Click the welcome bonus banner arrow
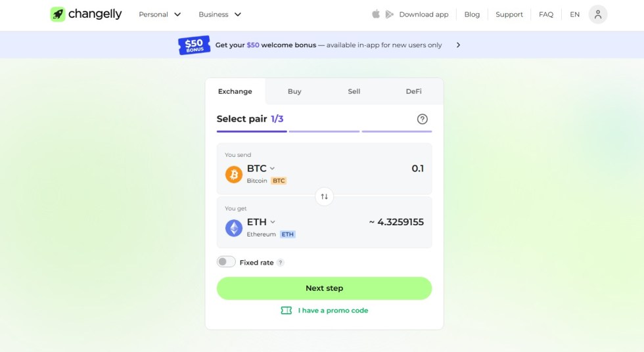 [458, 45]
